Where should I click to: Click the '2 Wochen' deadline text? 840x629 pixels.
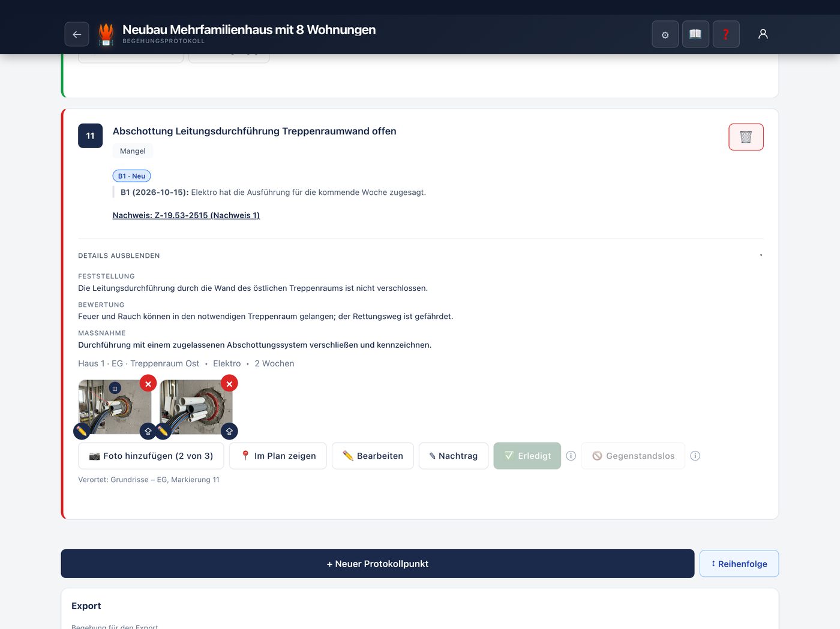coord(274,363)
